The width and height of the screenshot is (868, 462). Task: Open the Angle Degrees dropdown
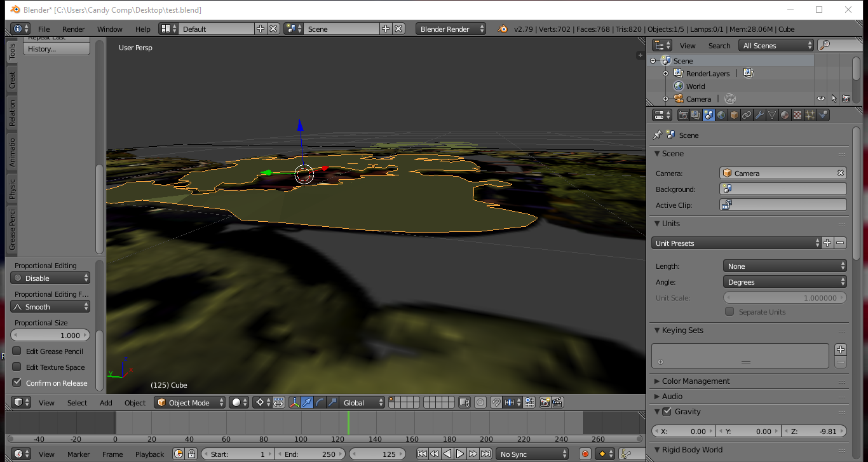tap(785, 282)
